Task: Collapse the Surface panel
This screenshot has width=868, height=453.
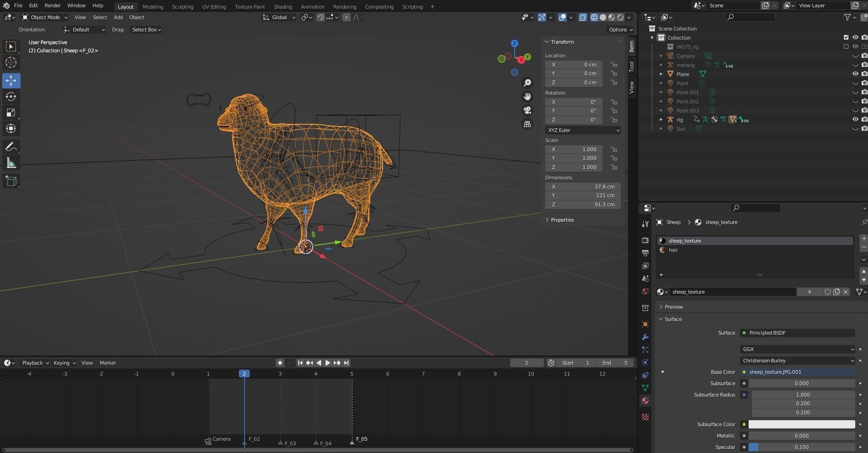Action: 673,319
